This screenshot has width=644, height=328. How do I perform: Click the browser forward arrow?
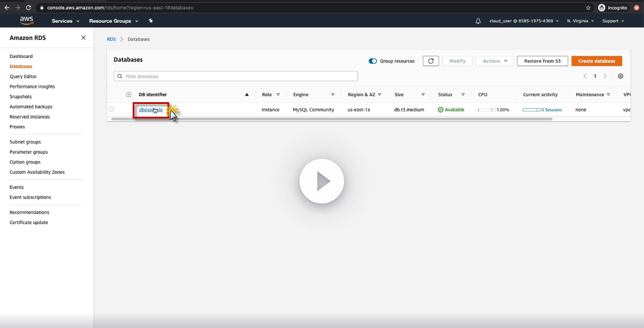(x=18, y=8)
